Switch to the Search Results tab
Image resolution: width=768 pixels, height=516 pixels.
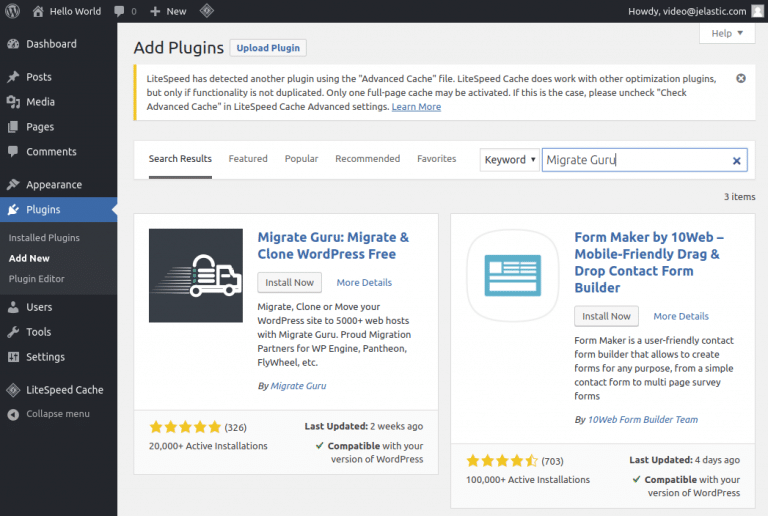[x=180, y=159]
